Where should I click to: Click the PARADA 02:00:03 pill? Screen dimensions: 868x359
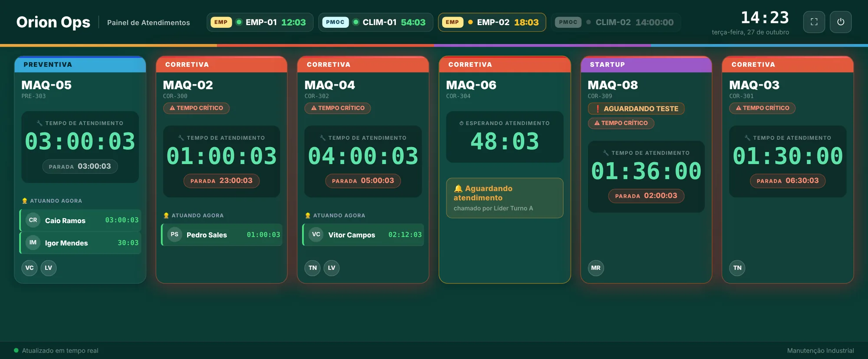[646, 196]
